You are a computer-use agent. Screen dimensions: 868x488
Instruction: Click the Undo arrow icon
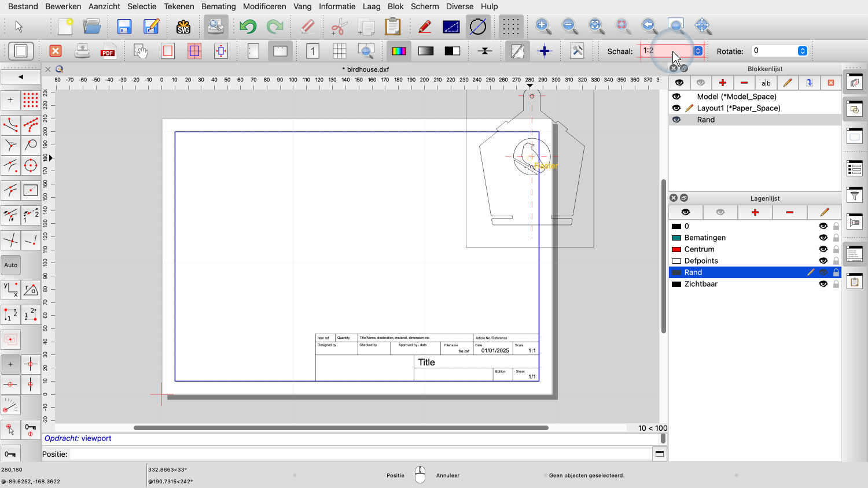coord(248,27)
